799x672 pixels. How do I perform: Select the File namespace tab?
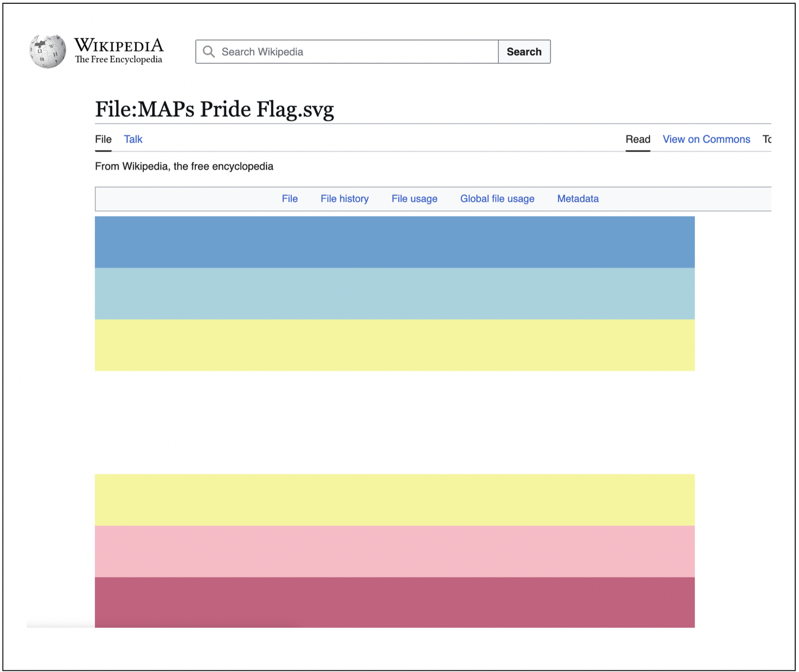point(103,139)
